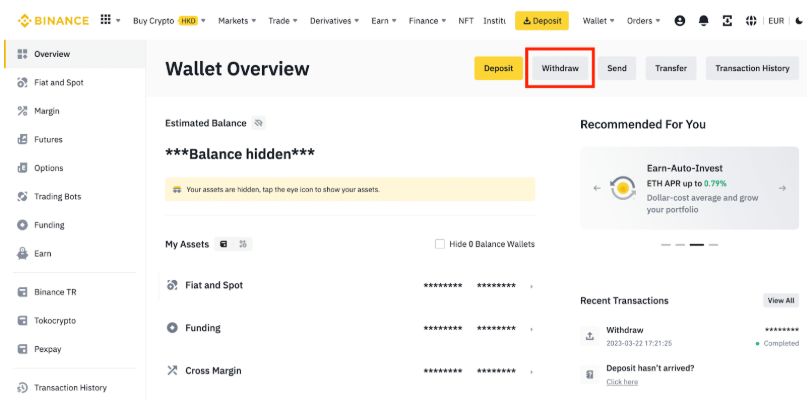Open Fiat and Spot in sidebar
This screenshot has height=401, width=807.
pos(58,82)
